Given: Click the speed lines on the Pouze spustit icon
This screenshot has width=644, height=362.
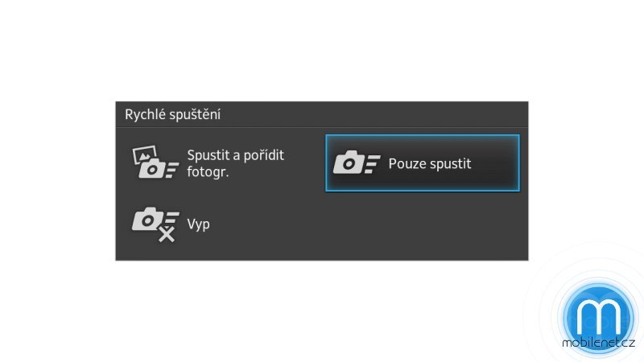Looking at the screenshot, I should coord(370,163).
